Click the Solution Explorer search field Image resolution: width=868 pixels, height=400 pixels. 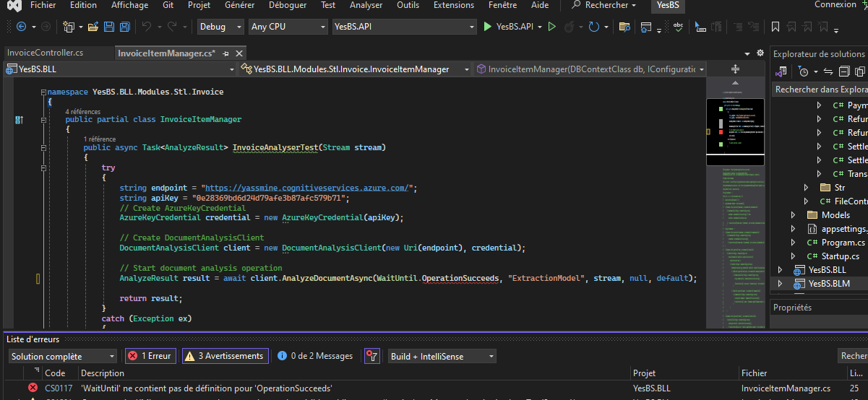pos(820,90)
